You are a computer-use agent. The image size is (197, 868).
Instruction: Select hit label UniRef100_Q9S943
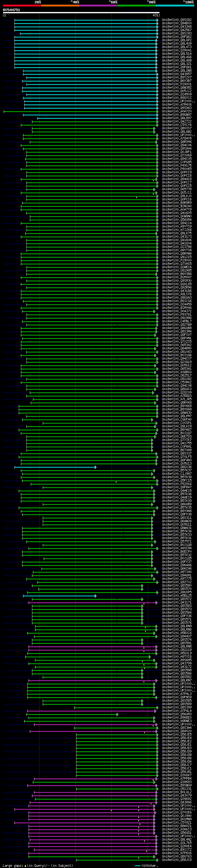pos(177,108)
